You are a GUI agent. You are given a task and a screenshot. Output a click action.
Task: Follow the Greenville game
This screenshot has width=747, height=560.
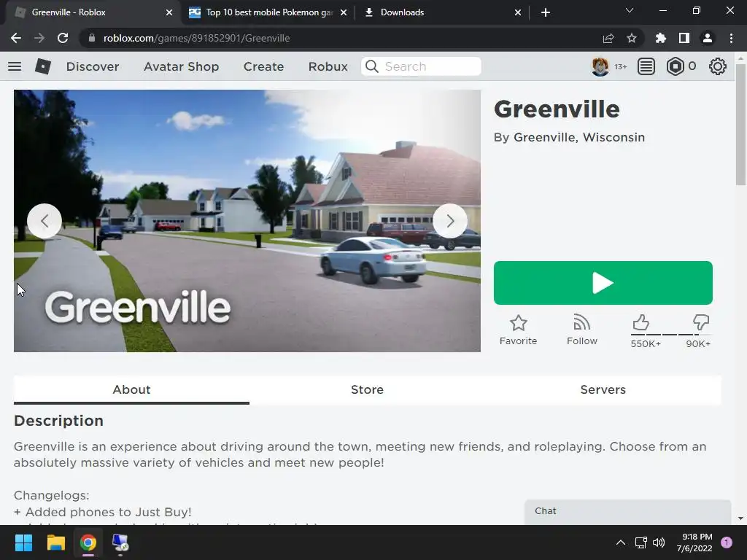[581, 330]
